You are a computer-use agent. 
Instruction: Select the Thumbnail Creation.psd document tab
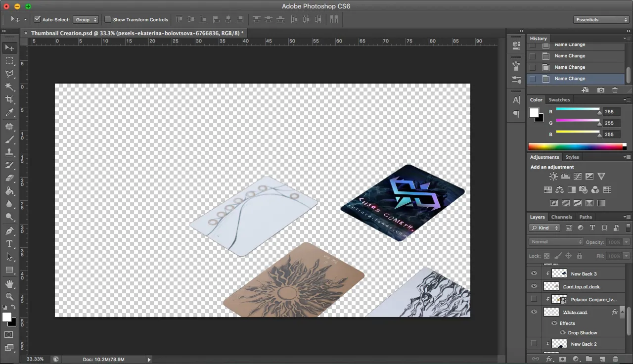136,33
